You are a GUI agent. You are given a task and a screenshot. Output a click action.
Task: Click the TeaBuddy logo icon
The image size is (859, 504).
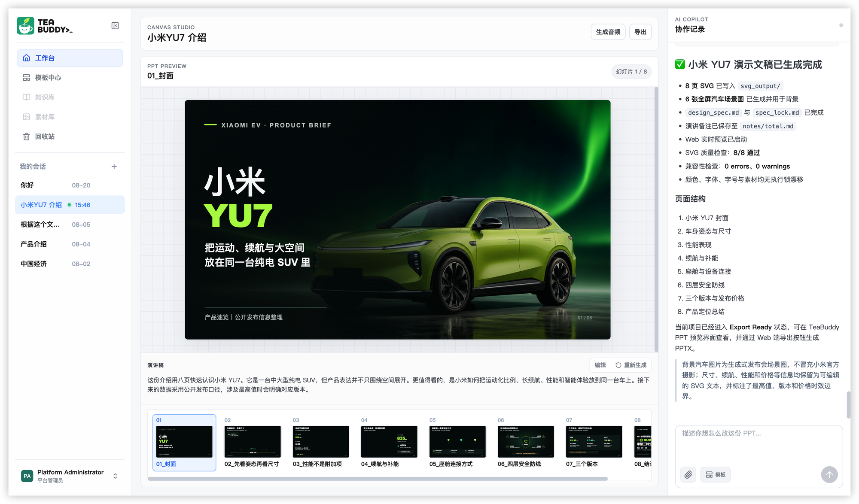(25, 26)
